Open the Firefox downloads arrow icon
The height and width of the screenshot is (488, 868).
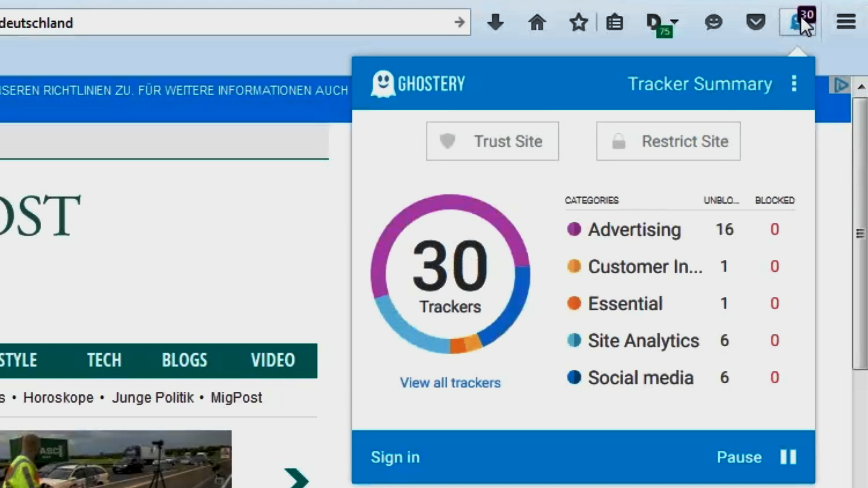[x=495, y=22]
